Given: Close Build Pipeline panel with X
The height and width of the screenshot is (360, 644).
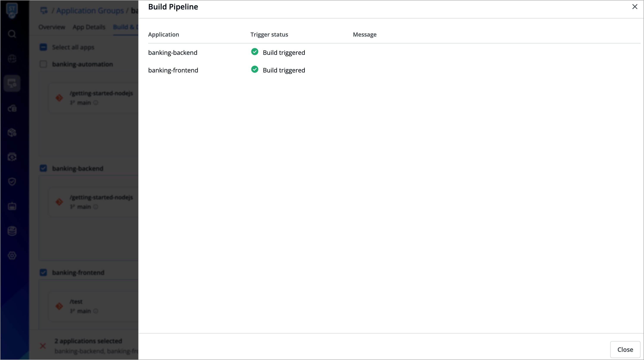Looking at the screenshot, I should [x=635, y=7].
